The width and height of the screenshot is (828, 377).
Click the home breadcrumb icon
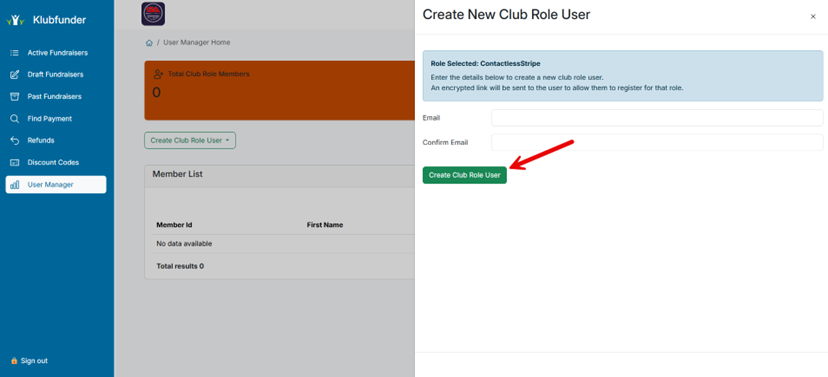click(x=149, y=43)
